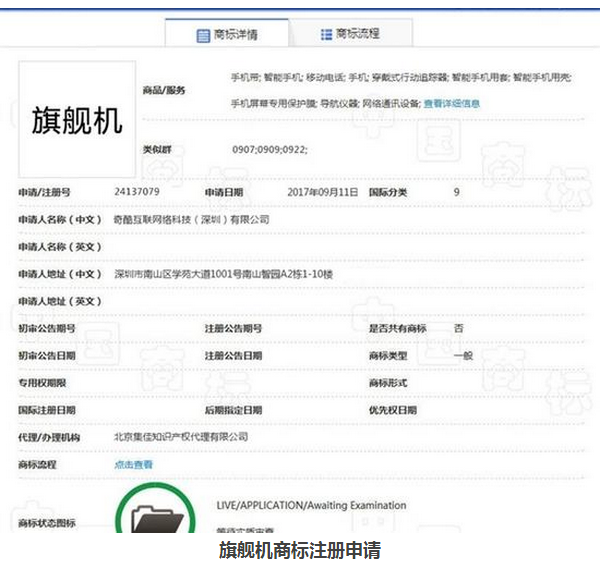602x572 pixels.
Task: Click the 商标详情 document icon
Action: (203, 36)
